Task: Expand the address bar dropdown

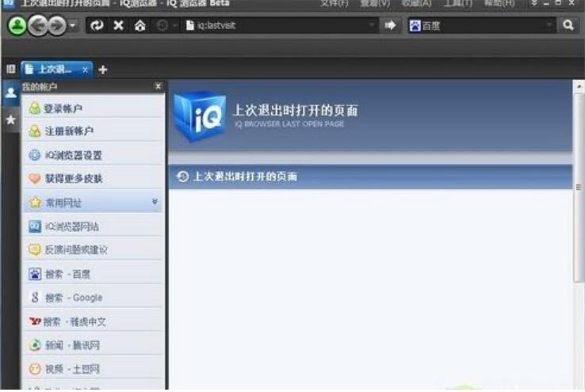Action: (371, 25)
